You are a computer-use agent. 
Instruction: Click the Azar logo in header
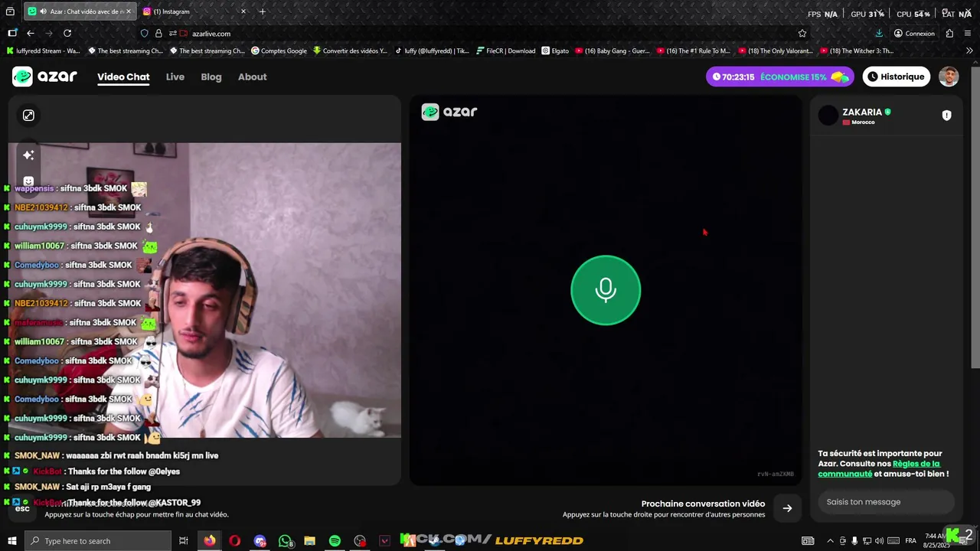point(44,77)
